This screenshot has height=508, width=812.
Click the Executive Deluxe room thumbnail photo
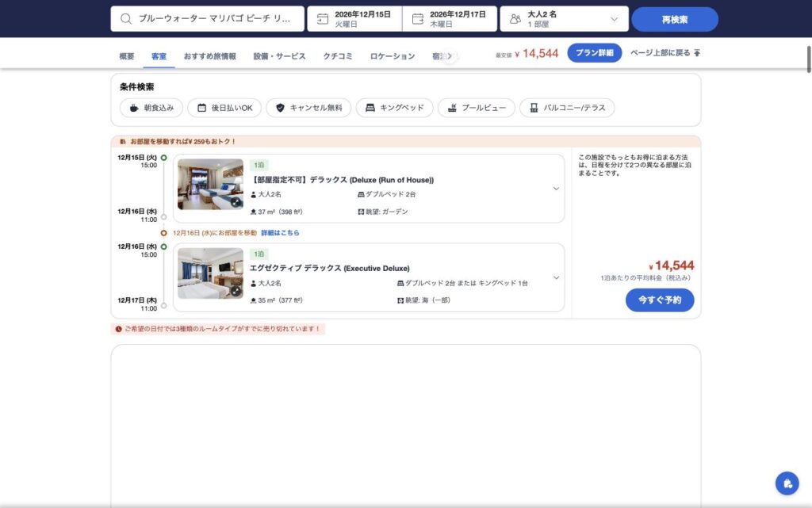[210, 273]
